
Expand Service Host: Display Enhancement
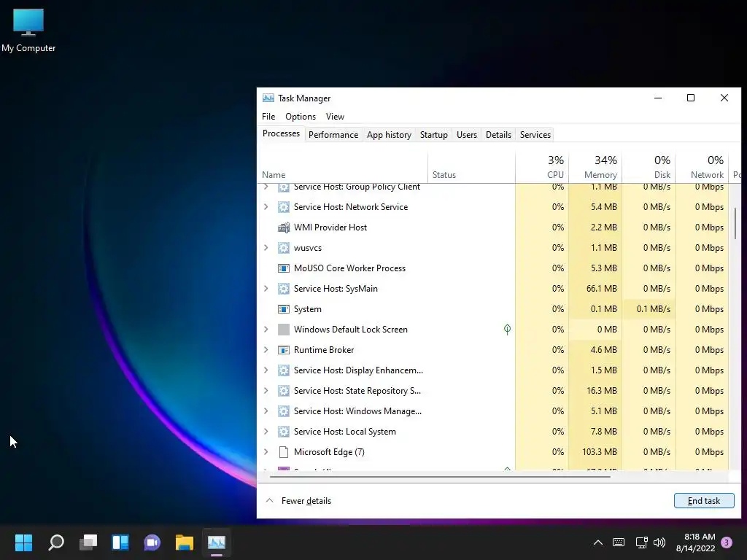[x=266, y=370]
